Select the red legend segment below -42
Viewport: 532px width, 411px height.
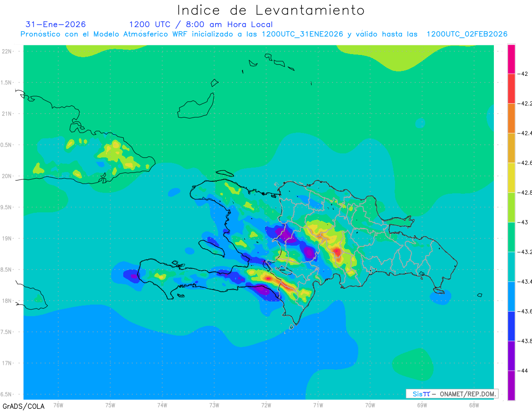(x=511, y=89)
